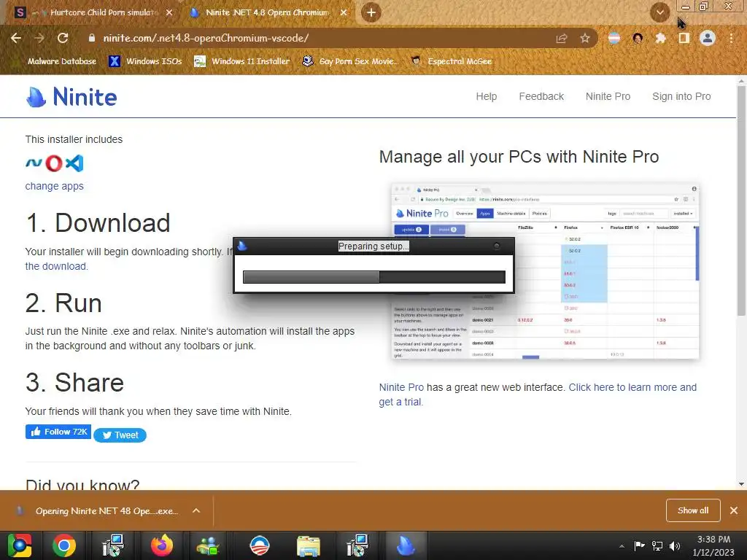Reload the Ninite page
747x560 pixels.
[x=63, y=38]
